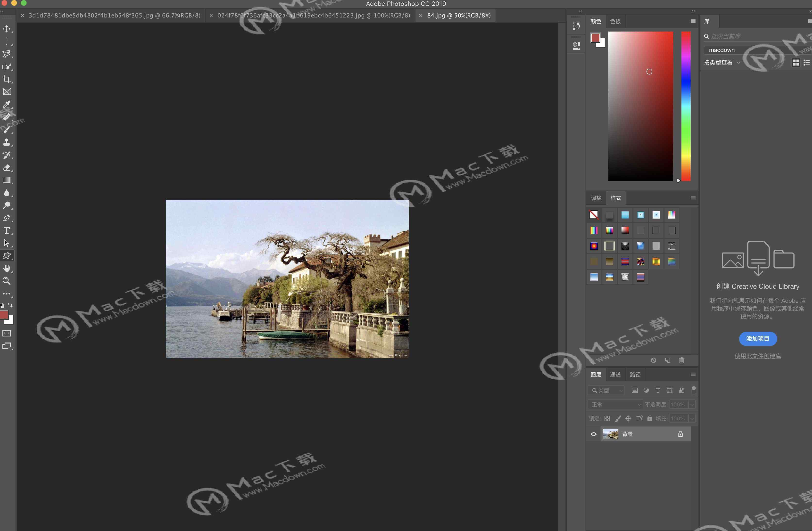Select the Type tool
This screenshot has width=812, height=531.
coord(7,230)
